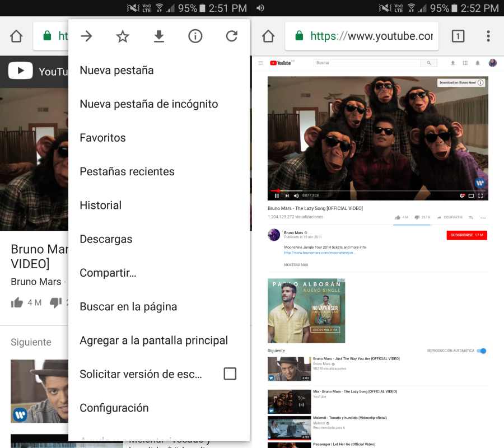Open brunomars.com link in description

point(320,253)
